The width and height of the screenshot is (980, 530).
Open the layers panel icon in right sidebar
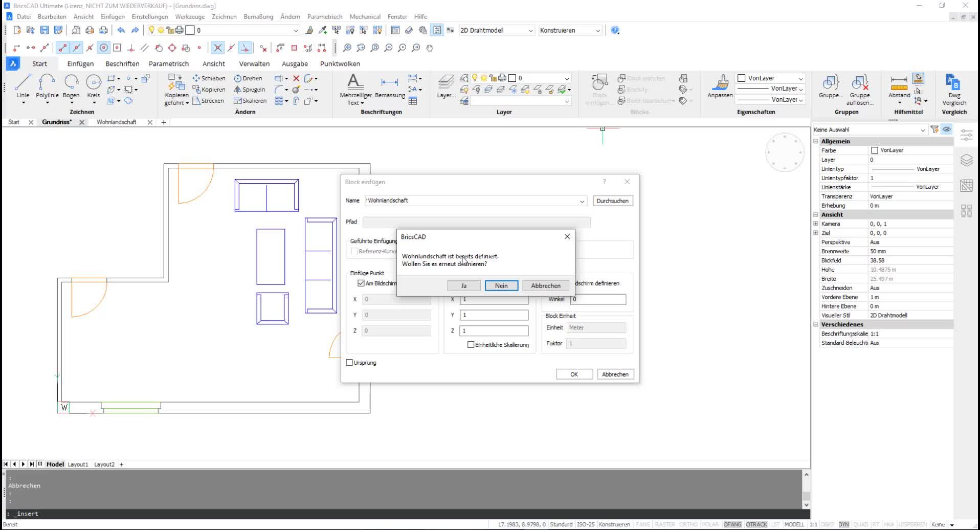966,160
